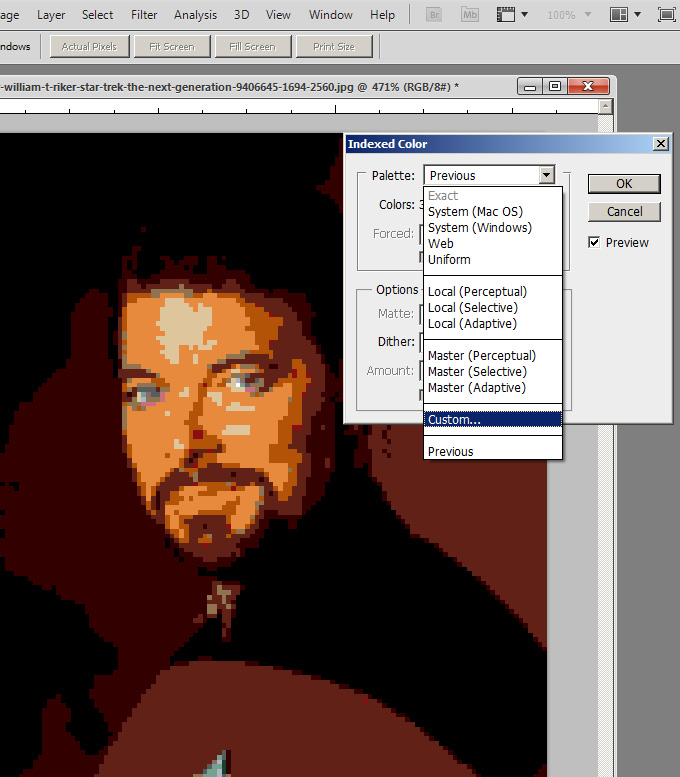Open the Layer menu
The height and width of the screenshot is (777, 680).
point(51,15)
